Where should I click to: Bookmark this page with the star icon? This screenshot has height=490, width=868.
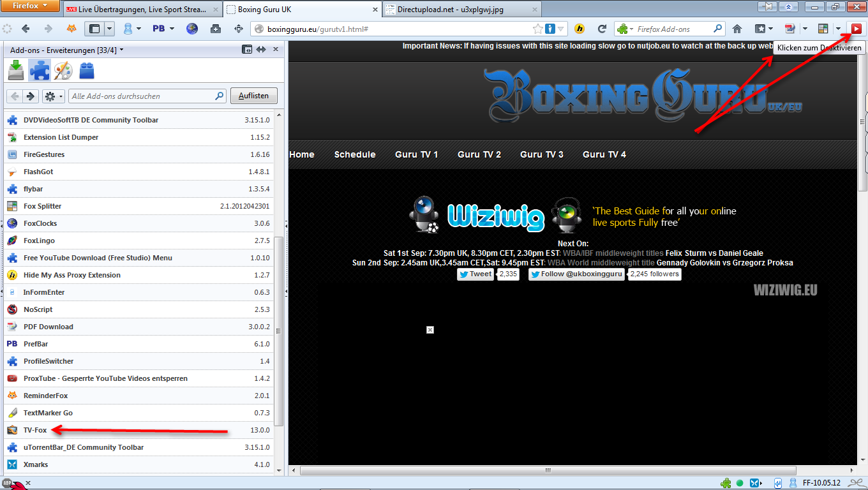[538, 29]
